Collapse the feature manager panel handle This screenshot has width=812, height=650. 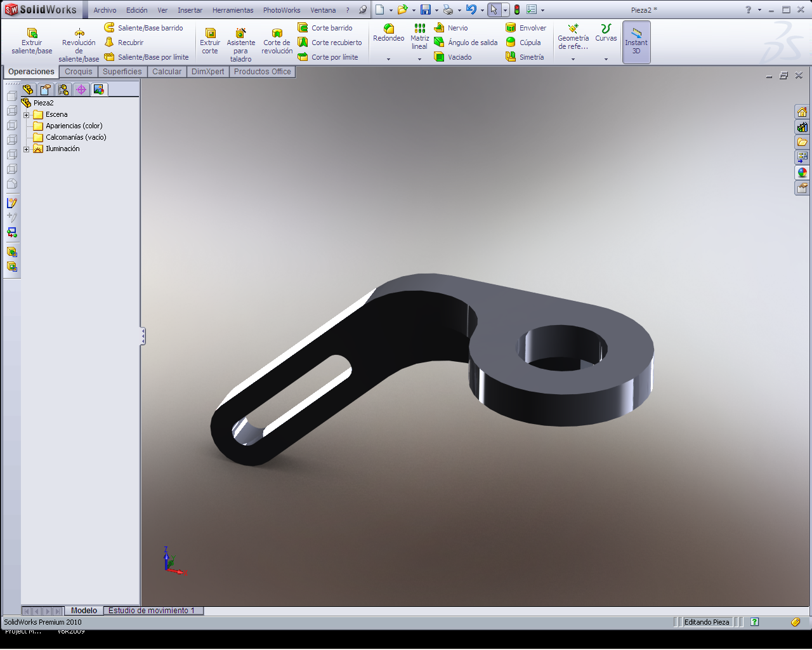(x=143, y=336)
